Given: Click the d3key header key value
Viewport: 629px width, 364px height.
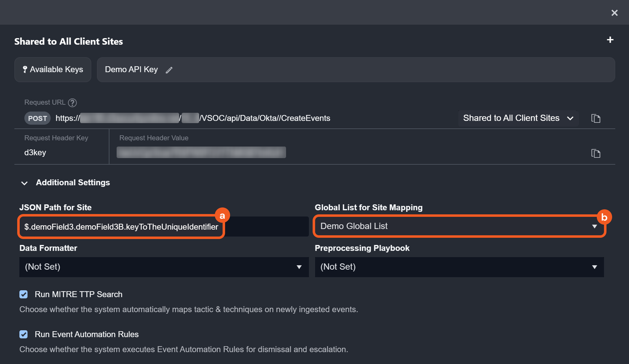Looking at the screenshot, I should (35, 152).
